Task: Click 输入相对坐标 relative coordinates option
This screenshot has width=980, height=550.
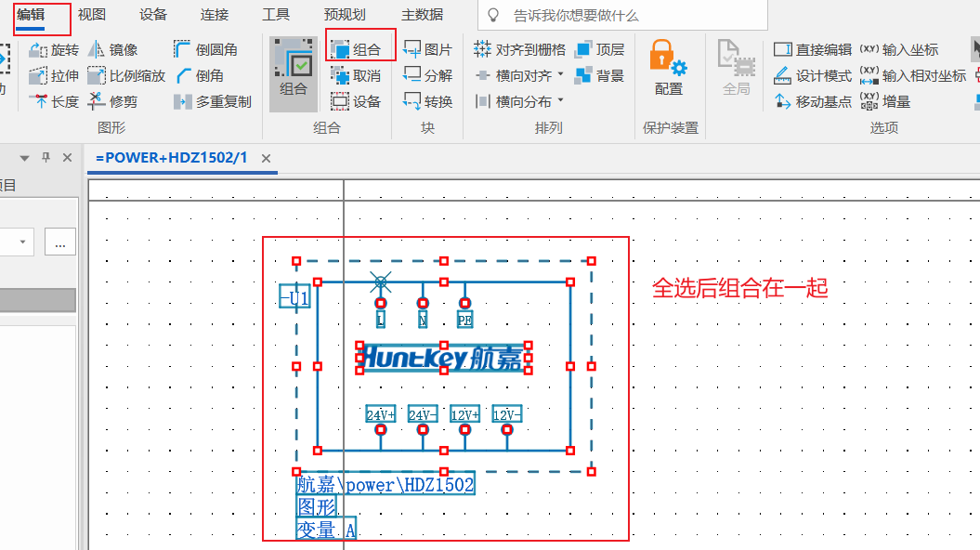Action: pos(913,76)
